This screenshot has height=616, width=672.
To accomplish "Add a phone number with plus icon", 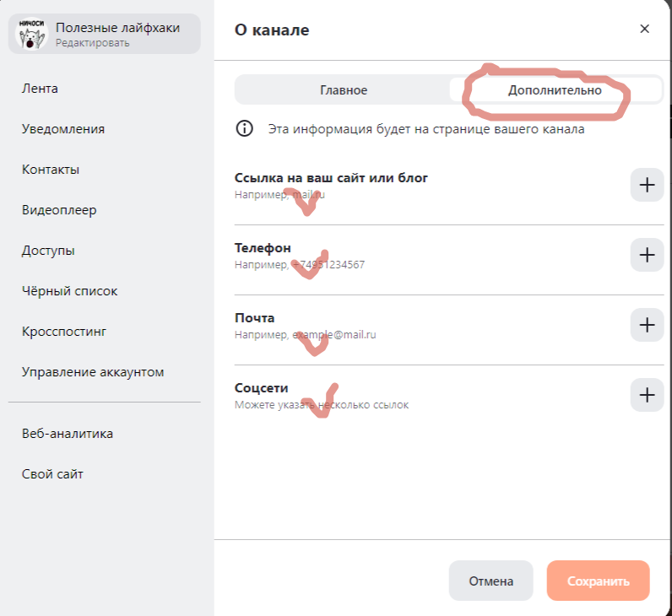I will point(647,255).
